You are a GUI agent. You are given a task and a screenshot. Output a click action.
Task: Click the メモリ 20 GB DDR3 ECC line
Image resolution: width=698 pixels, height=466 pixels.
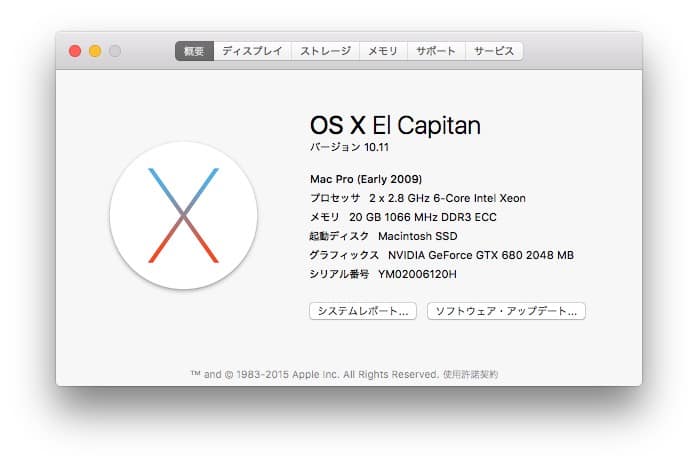click(x=411, y=217)
